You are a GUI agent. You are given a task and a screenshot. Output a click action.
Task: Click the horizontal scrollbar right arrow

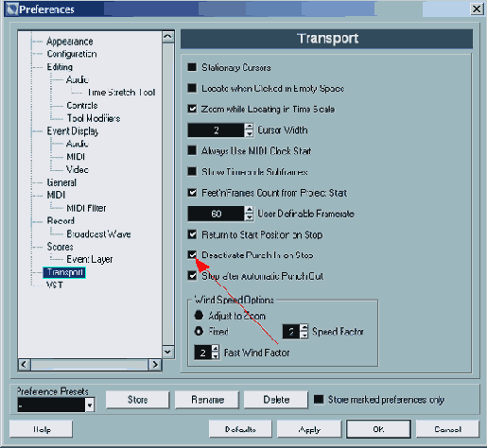tap(155, 365)
